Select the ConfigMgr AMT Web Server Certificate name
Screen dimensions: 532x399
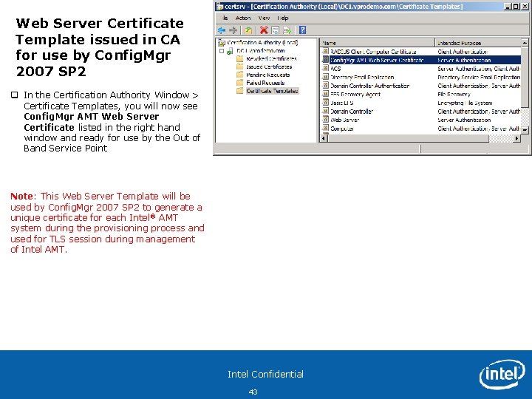[x=377, y=60]
